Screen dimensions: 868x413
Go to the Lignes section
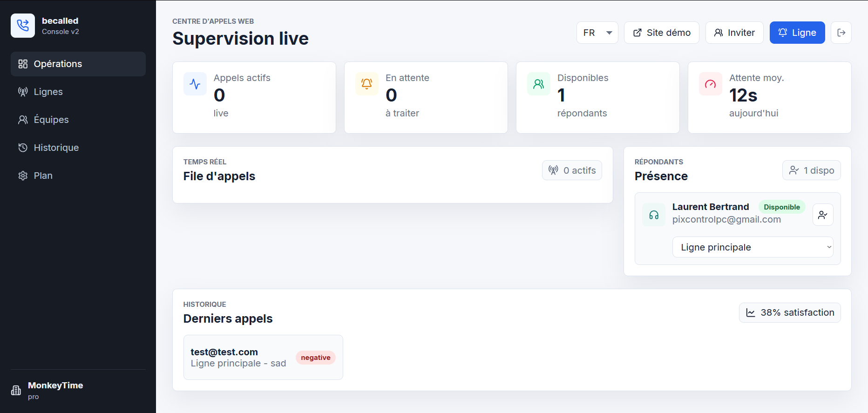pos(78,92)
